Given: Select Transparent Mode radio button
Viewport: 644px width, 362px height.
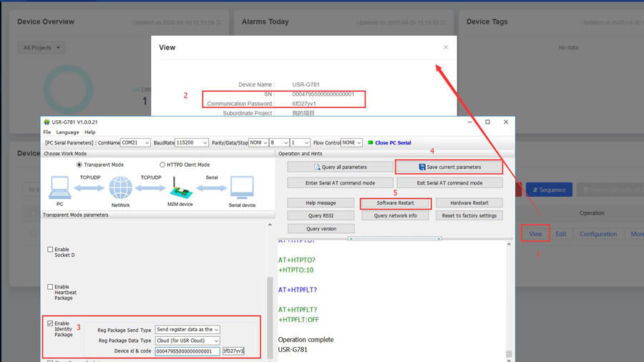Looking at the screenshot, I should point(79,165).
